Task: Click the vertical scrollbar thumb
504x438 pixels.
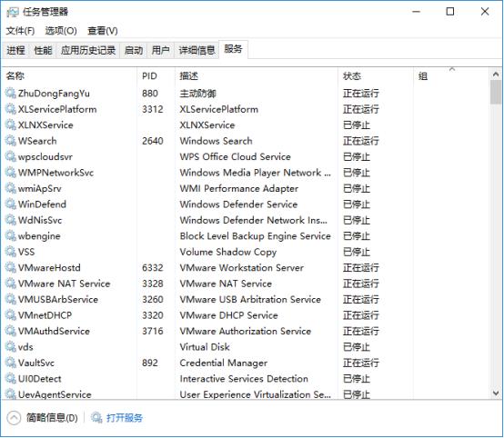Action: [x=496, y=93]
